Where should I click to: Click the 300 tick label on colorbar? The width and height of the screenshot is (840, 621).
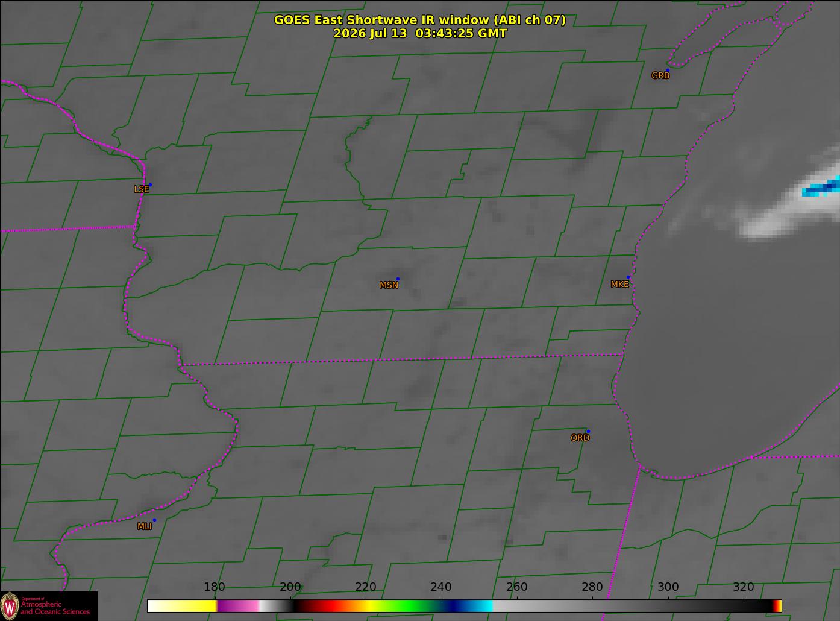[668, 587]
